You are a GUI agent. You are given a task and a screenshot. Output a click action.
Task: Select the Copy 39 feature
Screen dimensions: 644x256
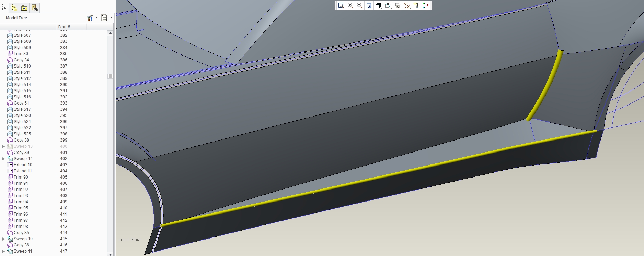coord(21,153)
